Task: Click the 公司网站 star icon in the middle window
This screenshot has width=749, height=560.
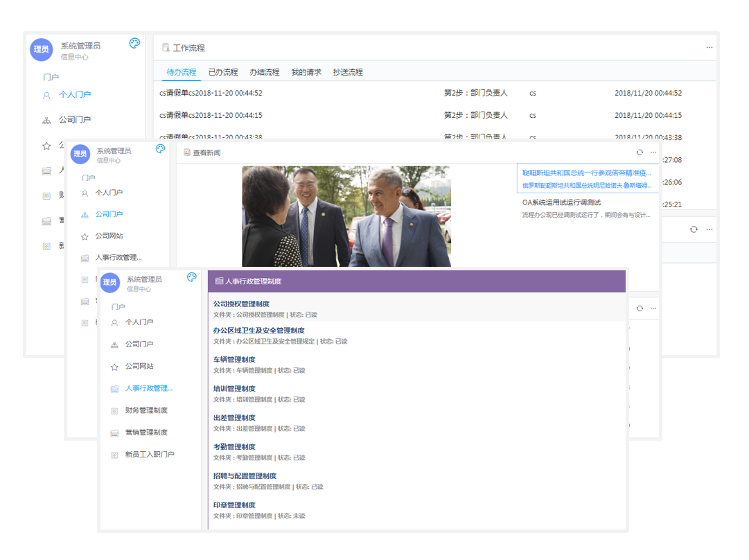Action: pyautogui.click(x=85, y=236)
